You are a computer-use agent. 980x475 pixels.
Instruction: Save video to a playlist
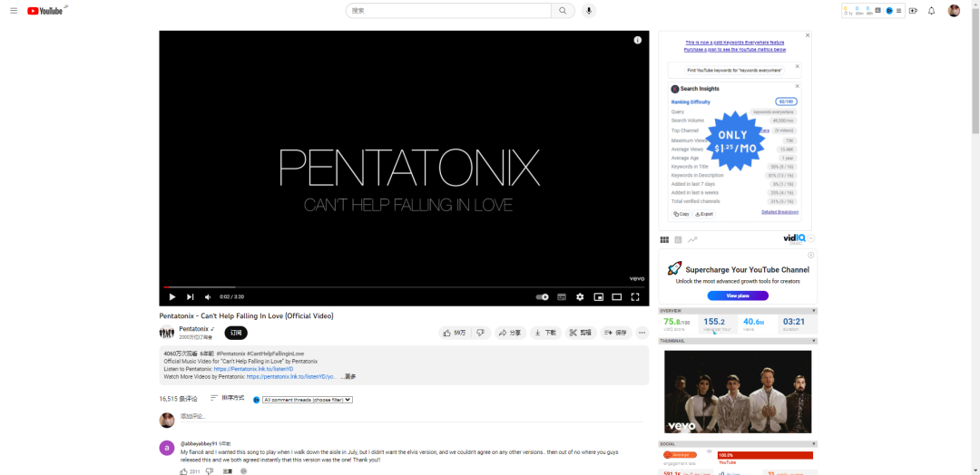click(616, 333)
